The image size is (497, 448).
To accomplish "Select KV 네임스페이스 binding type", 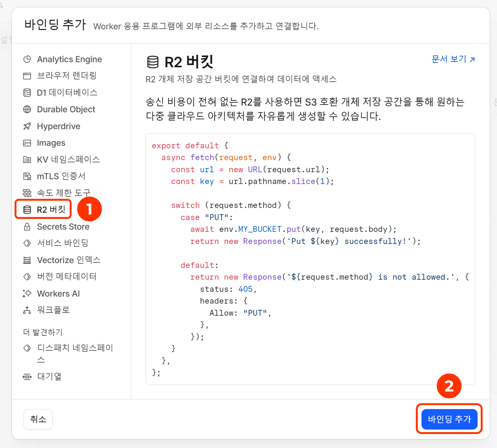I will [x=68, y=160].
